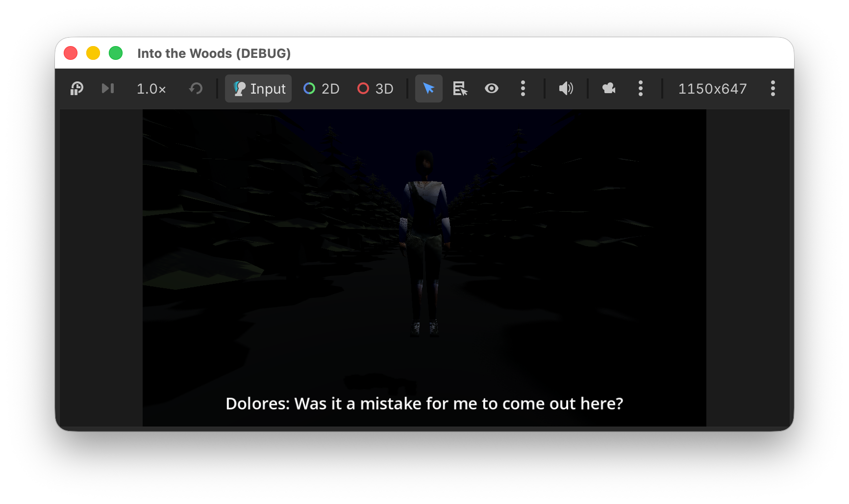Screen dimensions: 849x504
Task: Enable the camera override icon
Action: click(x=609, y=89)
